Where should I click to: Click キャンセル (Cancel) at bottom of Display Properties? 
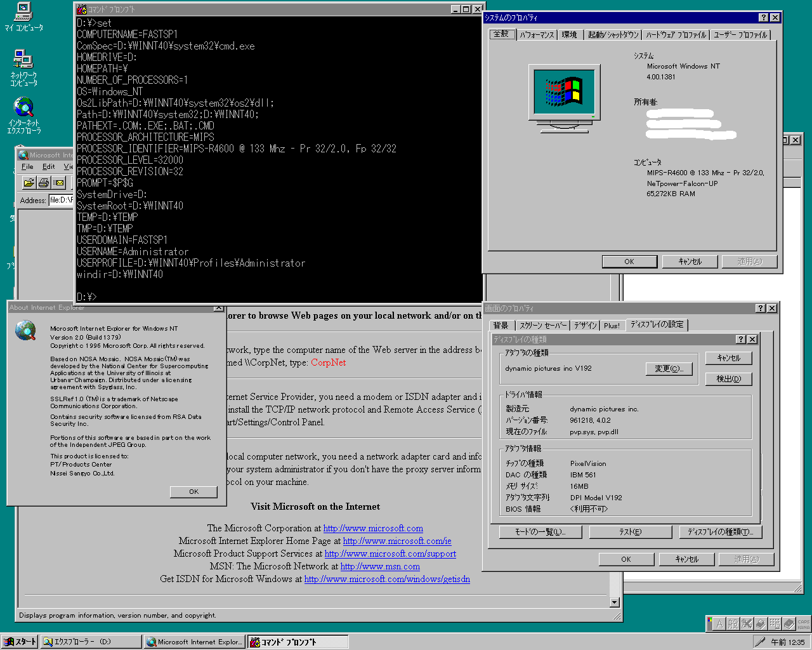coord(686,559)
